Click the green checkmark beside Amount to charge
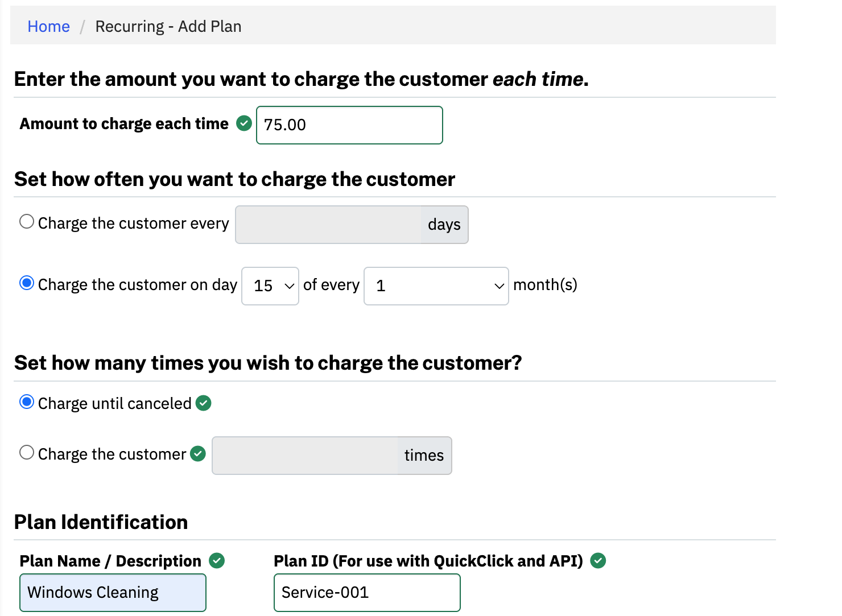Screen dimensions: 842x616 pos(244,123)
